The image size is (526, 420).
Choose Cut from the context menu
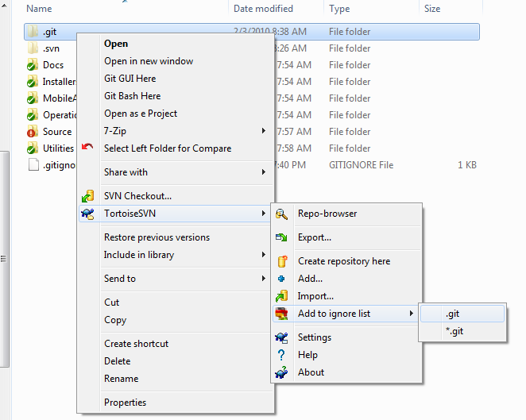coord(176,302)
